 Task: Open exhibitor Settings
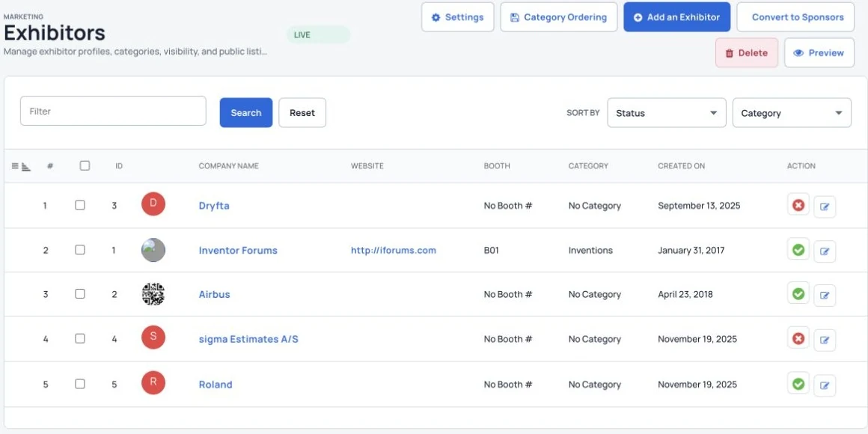(458, 17)
